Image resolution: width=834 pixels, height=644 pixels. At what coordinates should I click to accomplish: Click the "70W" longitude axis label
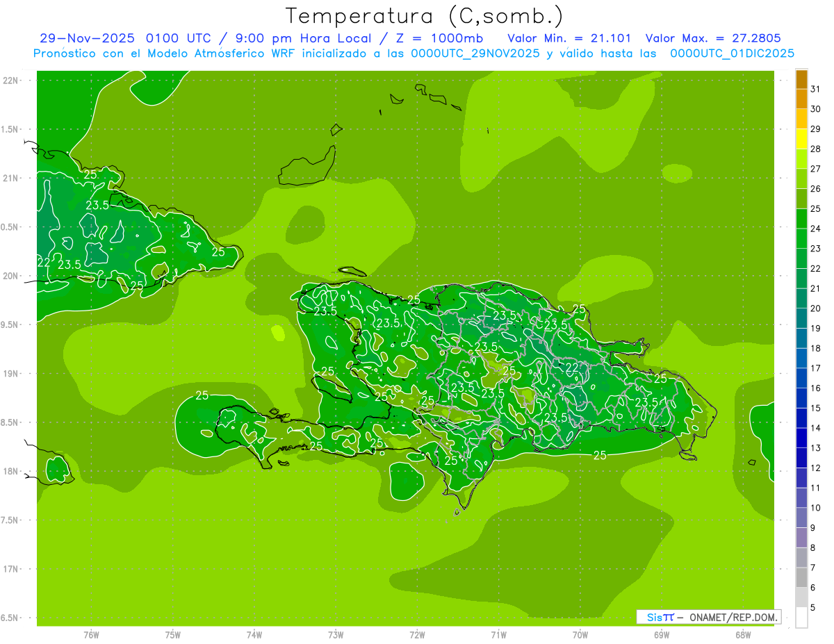coord(580,635)
